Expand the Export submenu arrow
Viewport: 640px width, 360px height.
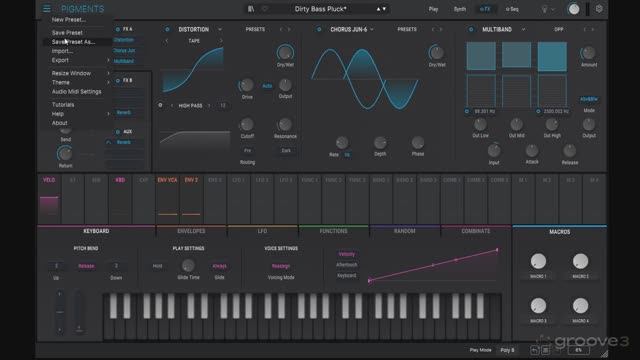[x=108, y=60]
